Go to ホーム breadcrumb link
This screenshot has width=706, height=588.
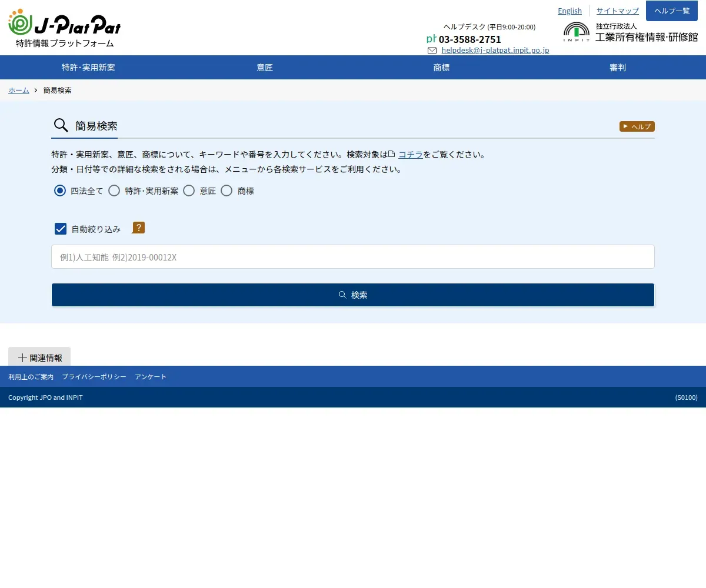coord(19,90)
